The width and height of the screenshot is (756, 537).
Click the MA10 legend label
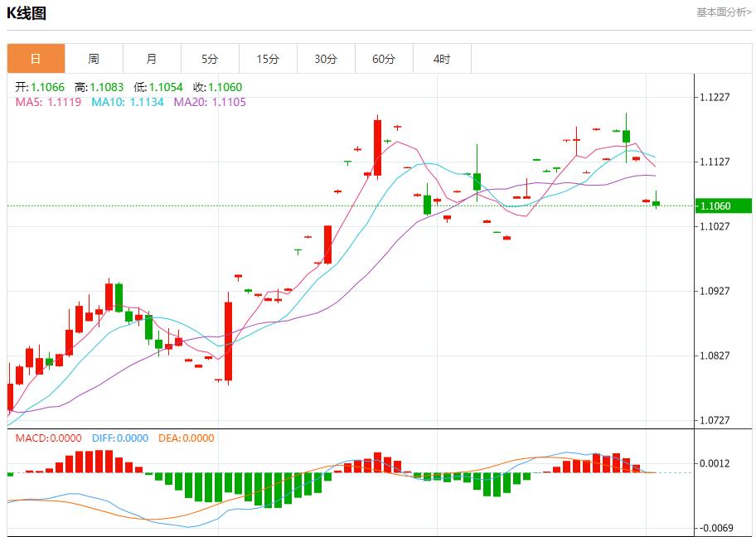pos(127,102)
